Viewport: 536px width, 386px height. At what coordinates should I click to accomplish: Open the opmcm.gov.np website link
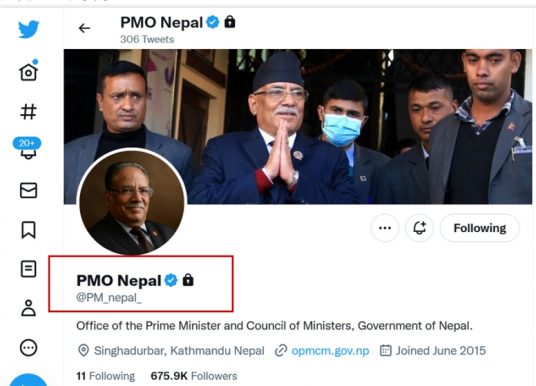tap(330, 351)
